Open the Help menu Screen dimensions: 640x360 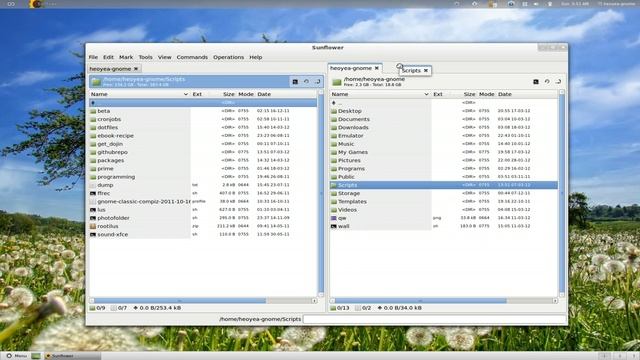pos(256,57)
